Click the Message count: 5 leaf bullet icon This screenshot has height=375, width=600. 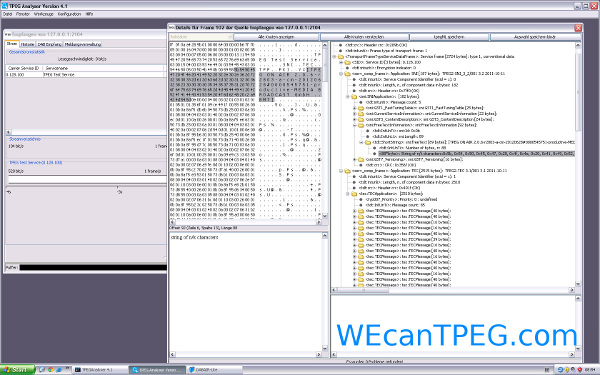click(x=361, y=103)
